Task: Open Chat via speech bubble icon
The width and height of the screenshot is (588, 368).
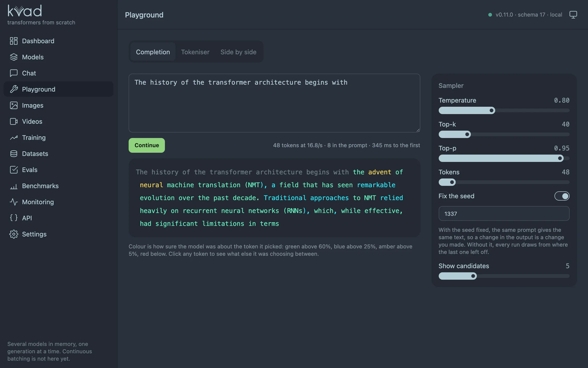Action: click(x=14, y=73)
